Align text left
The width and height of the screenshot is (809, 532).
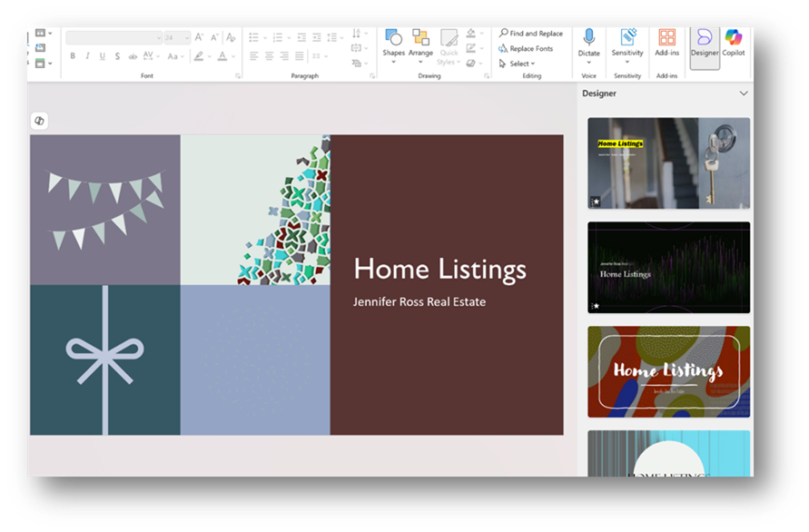pyautogui.click(x=254, y=55)
